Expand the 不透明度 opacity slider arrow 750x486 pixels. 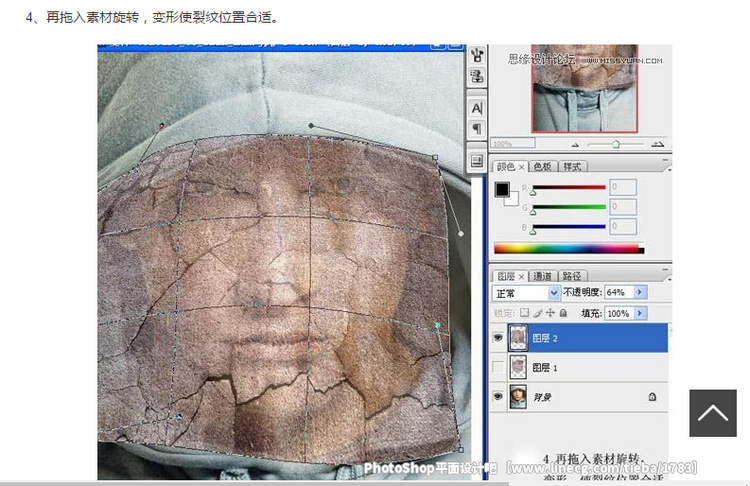coord(641,293)
